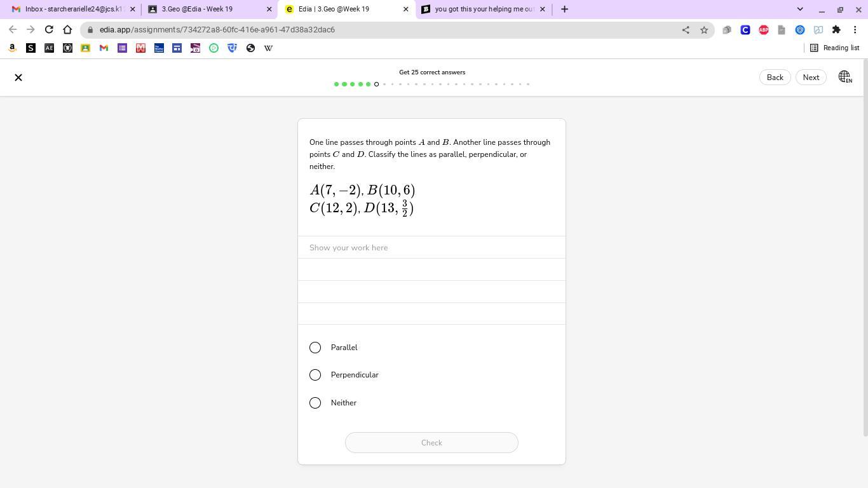Click the first green progress dot
Image resolution: width=868 pixels, height=488 pixels.
point(336,85)
